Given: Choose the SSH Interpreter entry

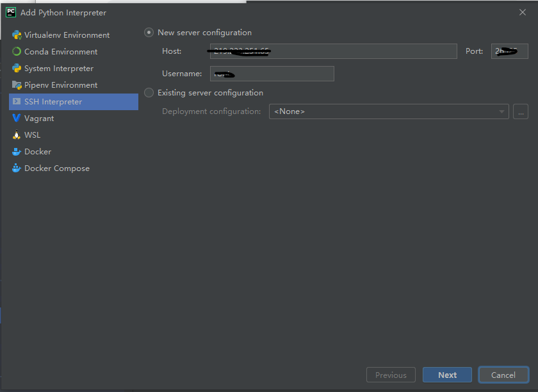Looking at the screenshot, I should pos(74,102).
